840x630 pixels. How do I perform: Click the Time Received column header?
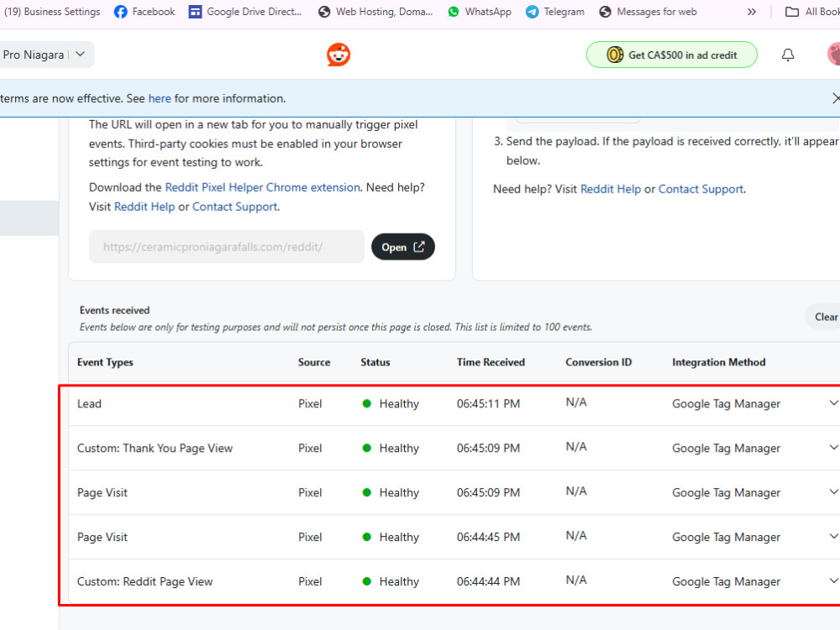pyautogui.click(x=491, y=363)
